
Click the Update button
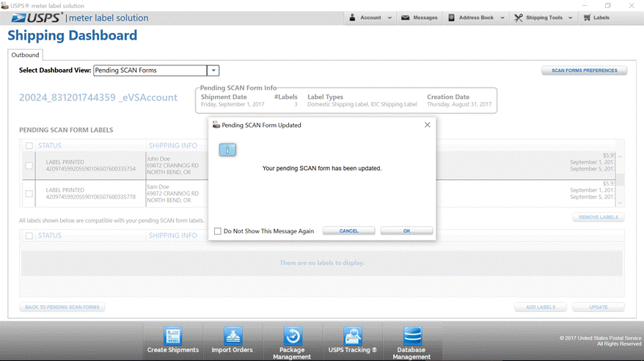[x=599, y=307]
